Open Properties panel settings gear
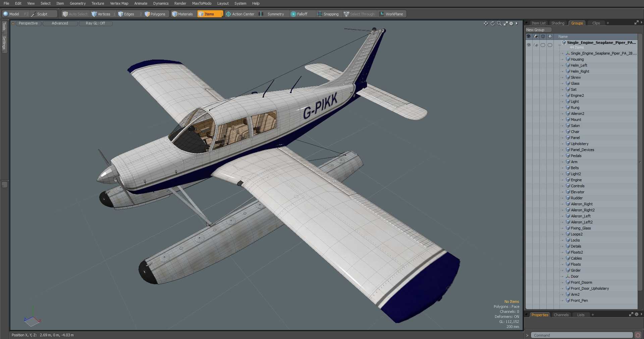Screen dimensions: 644x339 [x=637, y=315]
